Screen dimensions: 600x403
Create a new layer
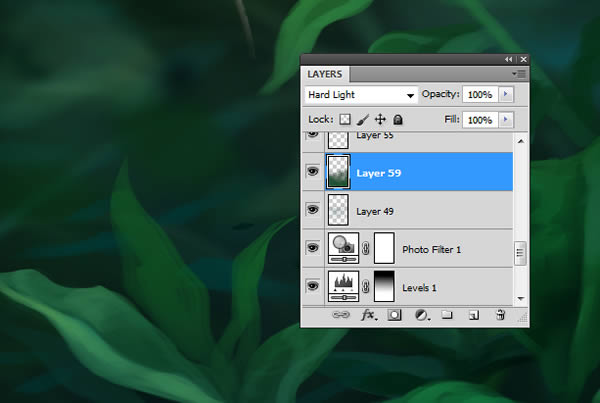(x=474, y=315)
